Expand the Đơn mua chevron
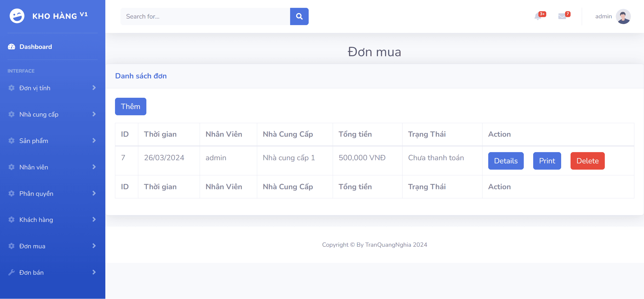This screenshot has height=299, width=644. (94, 246)
